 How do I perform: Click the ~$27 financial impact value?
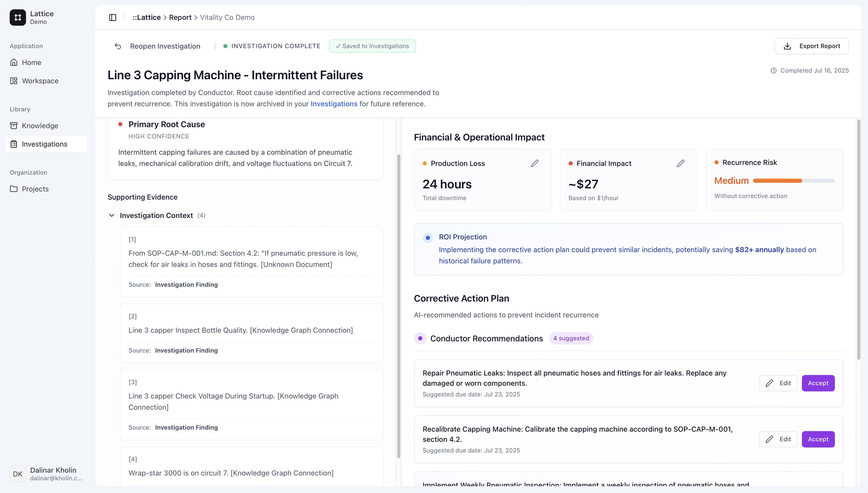coord(583,184)
